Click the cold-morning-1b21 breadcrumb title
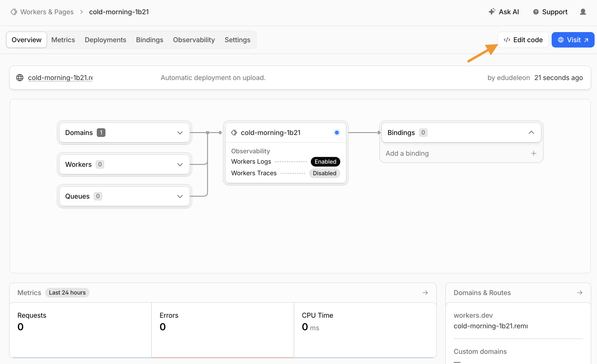This screenshot has width=597, height=364. coord(119,12)
